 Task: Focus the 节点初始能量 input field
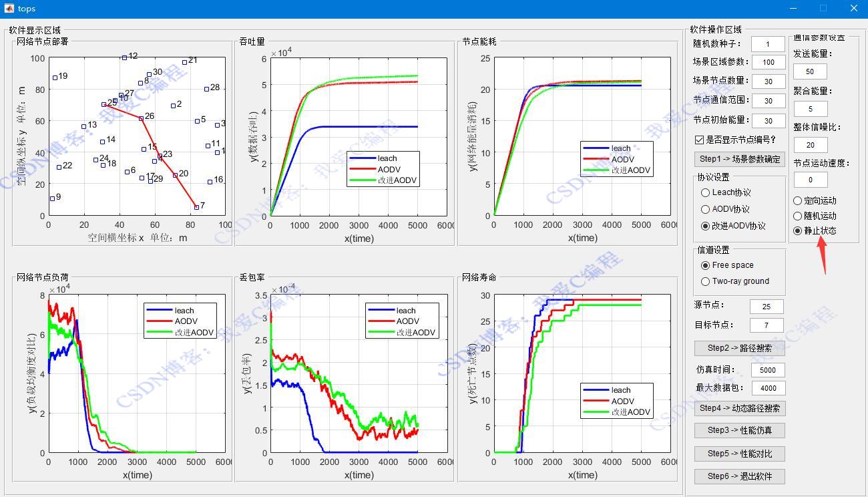(x=768, y=120)
